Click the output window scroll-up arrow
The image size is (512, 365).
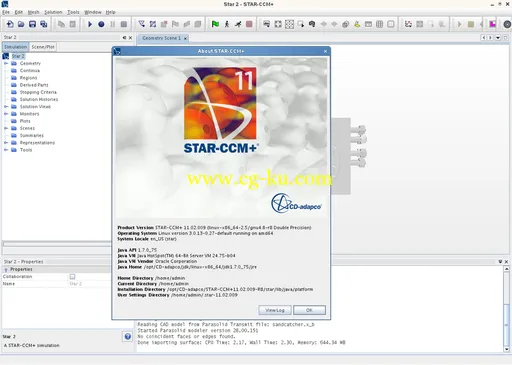pos(507,269)
